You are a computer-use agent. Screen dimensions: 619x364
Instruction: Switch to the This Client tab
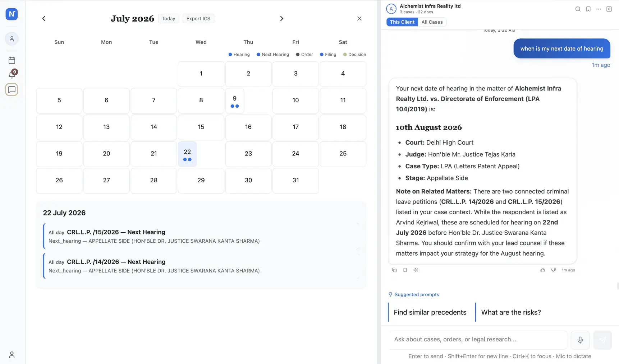(x=402, y=22)
